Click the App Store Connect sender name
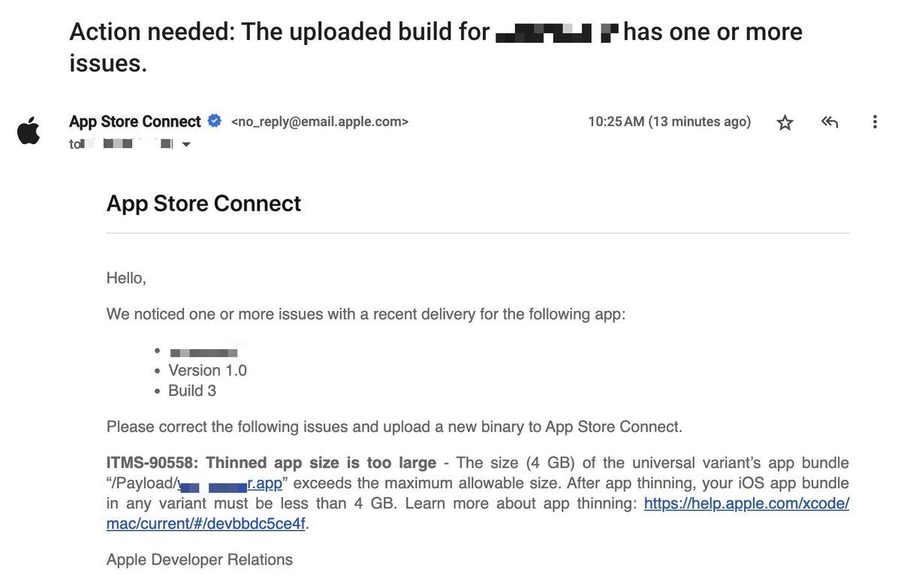Image resolution: width=901 pixels, height=588 pixels. 135,121
